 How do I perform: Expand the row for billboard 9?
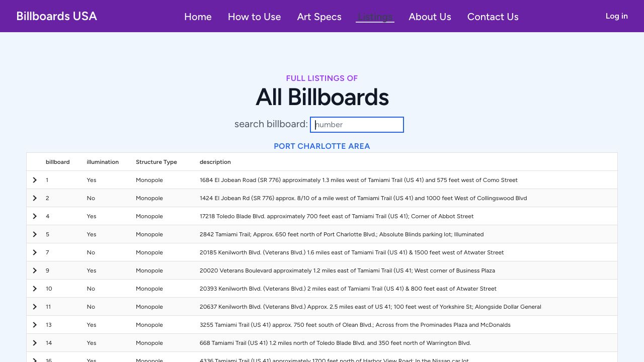(35, 270)
